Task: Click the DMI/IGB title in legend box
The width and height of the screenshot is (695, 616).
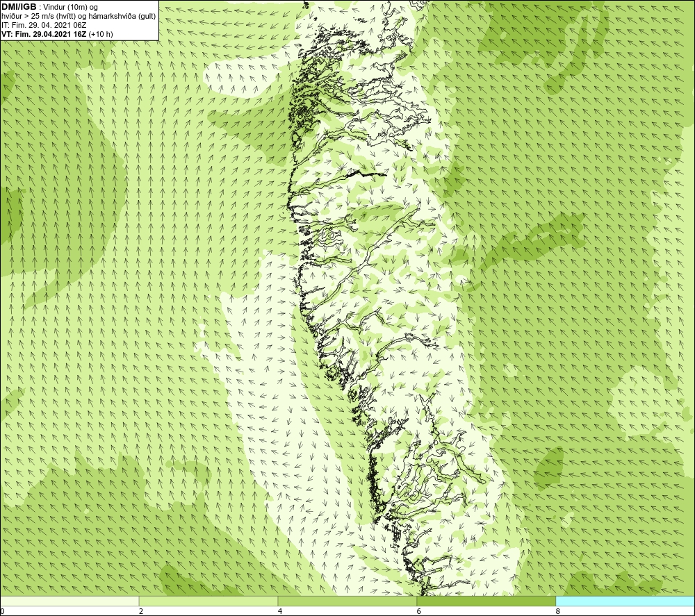Action: pyautogui.click(x=19, y=7)
